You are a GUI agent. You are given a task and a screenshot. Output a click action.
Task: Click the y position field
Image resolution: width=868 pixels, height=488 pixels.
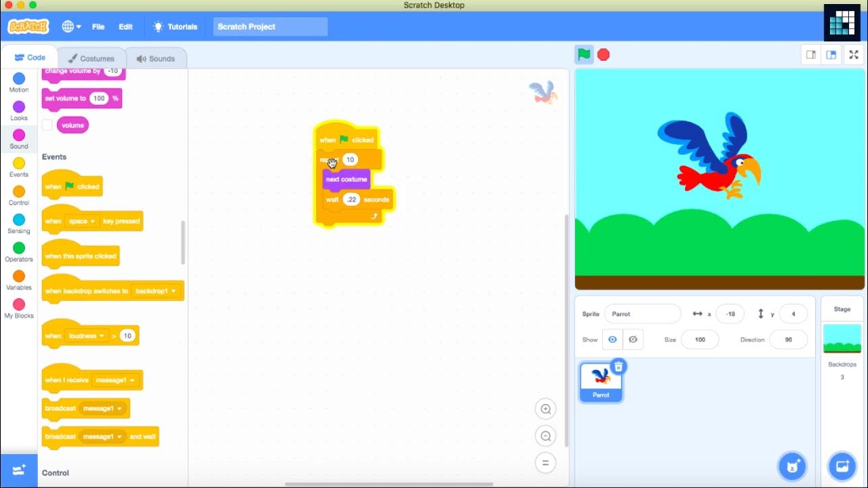click(x=793, y=314)
